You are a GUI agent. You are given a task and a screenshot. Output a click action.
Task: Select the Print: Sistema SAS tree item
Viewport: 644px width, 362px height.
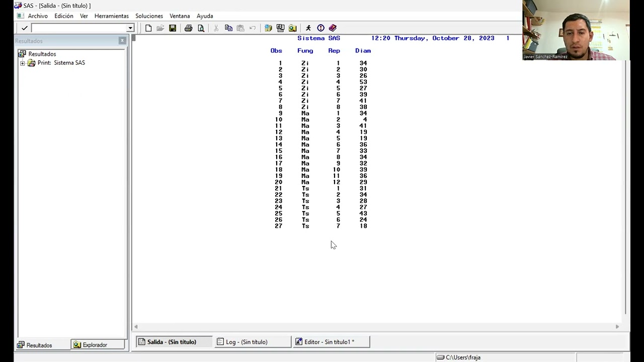point(61,63)
